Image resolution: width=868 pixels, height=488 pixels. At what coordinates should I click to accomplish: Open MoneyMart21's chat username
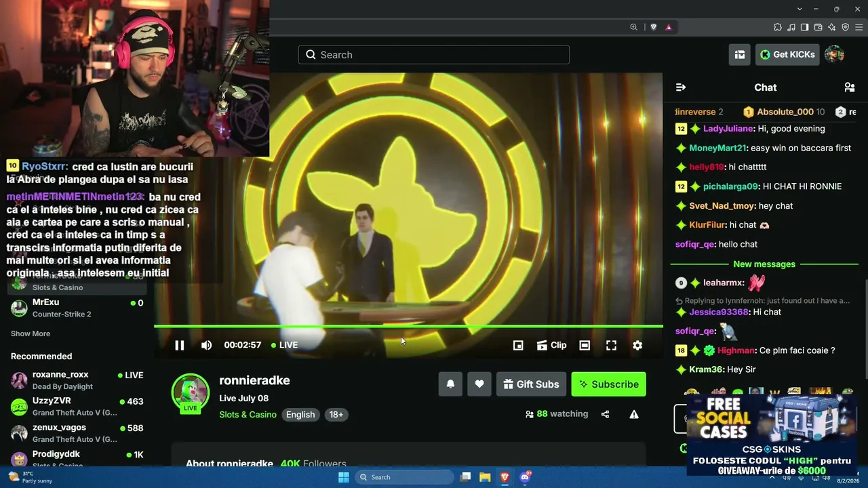[717, 148]
